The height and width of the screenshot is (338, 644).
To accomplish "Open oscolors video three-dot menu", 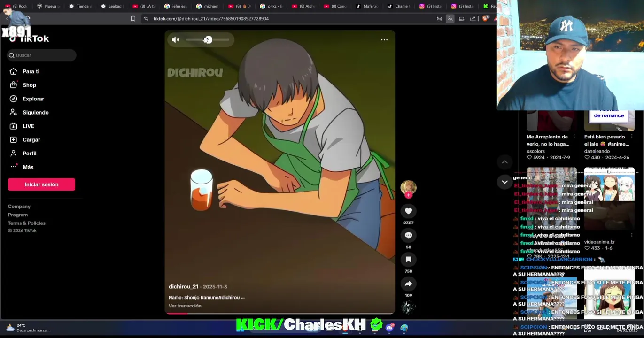I will pos(574,137).
